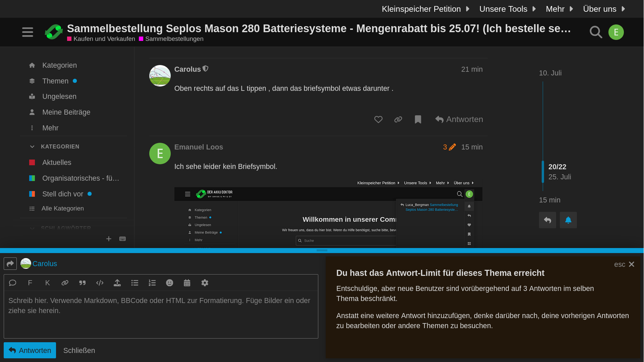Click the composer reply-type arrow button
Image resolution: width=644 pixels, height=362 pixels.
tap(10, 264)
